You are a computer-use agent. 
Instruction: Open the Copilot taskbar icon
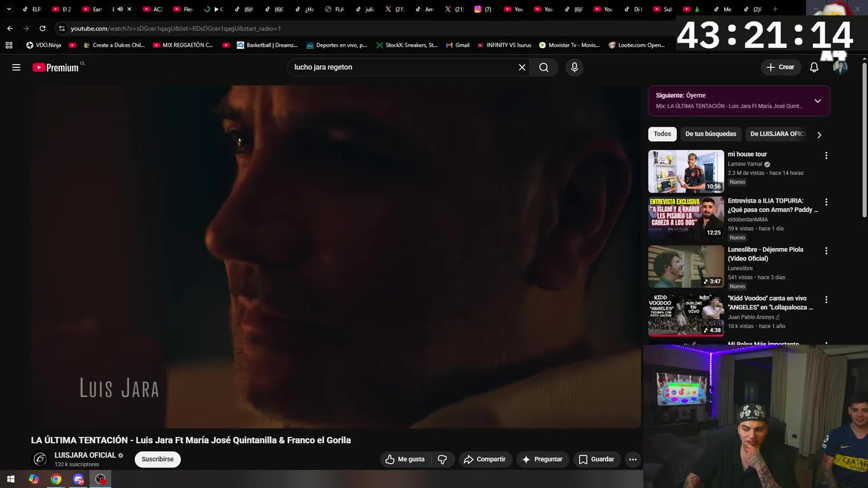click(33, 479)
